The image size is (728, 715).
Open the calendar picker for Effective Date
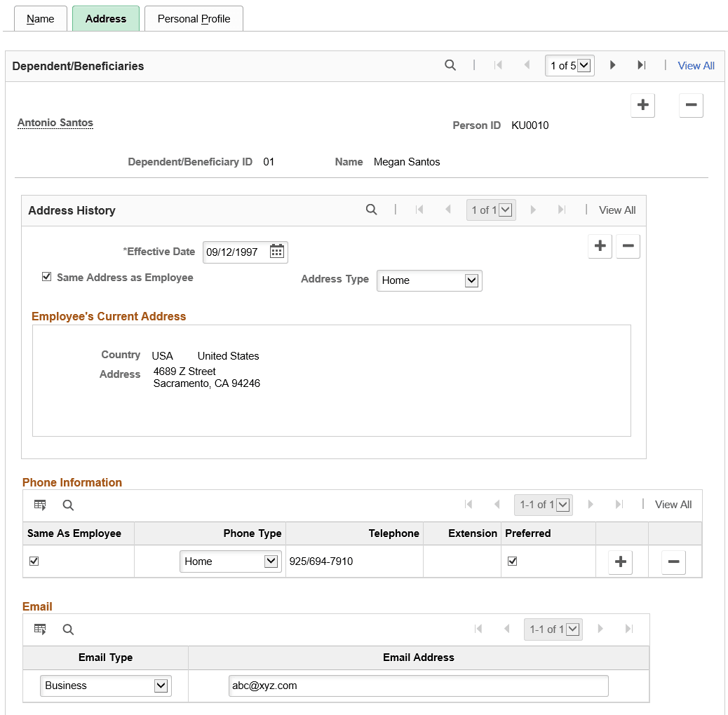[276, 252]
